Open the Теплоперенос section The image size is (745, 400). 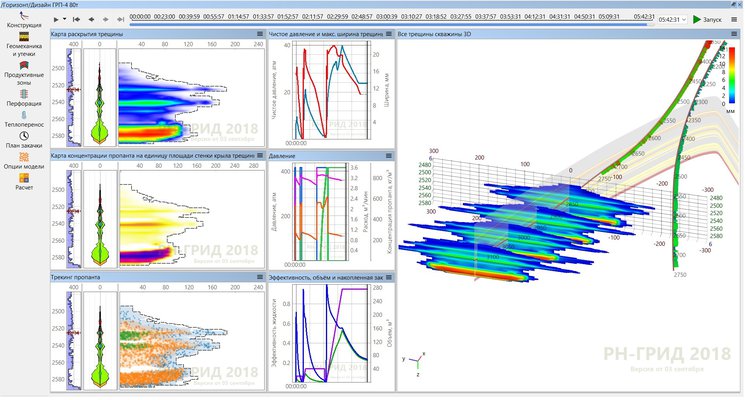pyautogui.click(x=24, y=119)
